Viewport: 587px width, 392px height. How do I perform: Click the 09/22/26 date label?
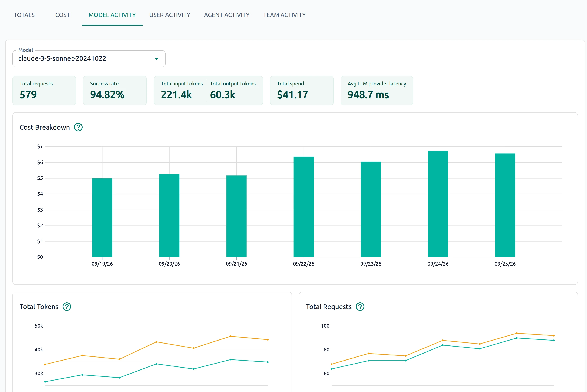pos(304,264)
